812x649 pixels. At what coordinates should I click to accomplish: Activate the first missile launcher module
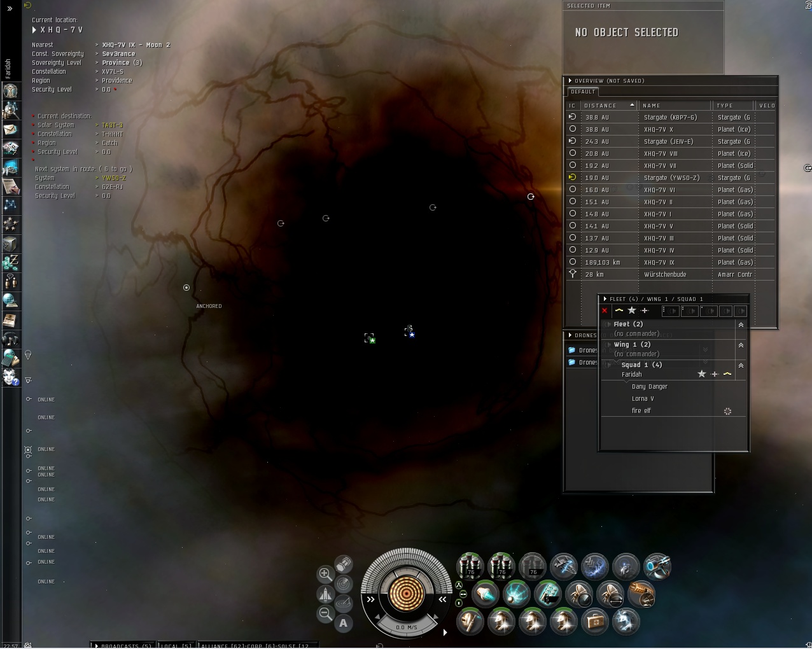tap(470, 566)
